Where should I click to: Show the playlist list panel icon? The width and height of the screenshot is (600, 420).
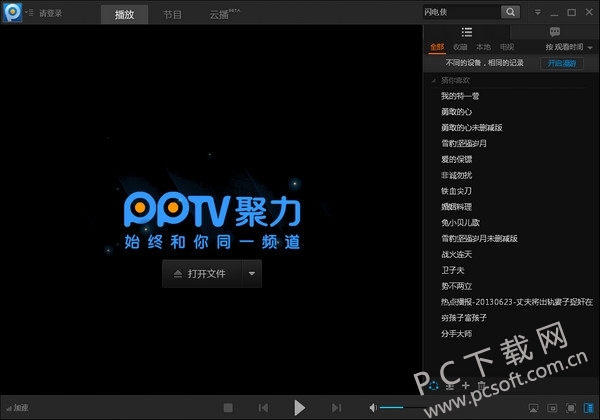pyautogui.click(x=466, y=32)
